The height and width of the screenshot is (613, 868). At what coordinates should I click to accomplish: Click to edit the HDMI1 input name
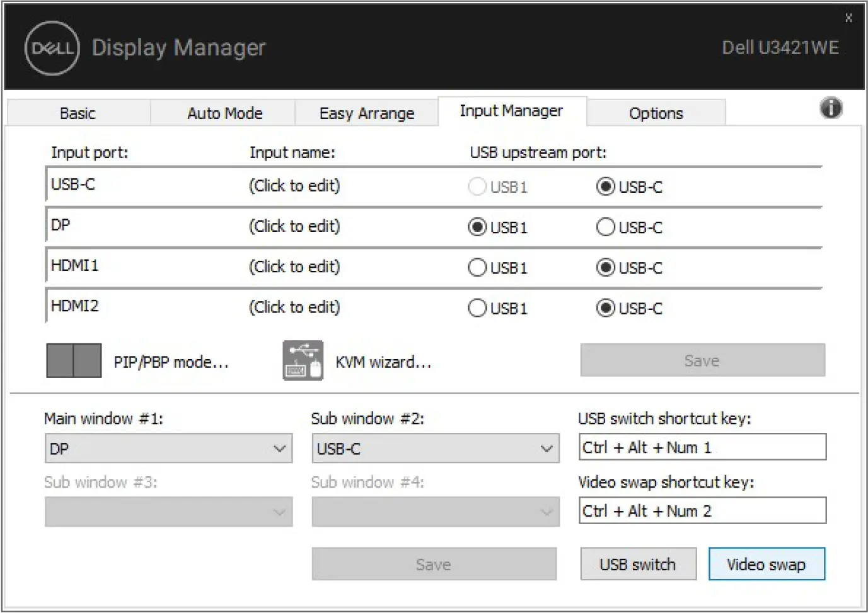[294, 266]
